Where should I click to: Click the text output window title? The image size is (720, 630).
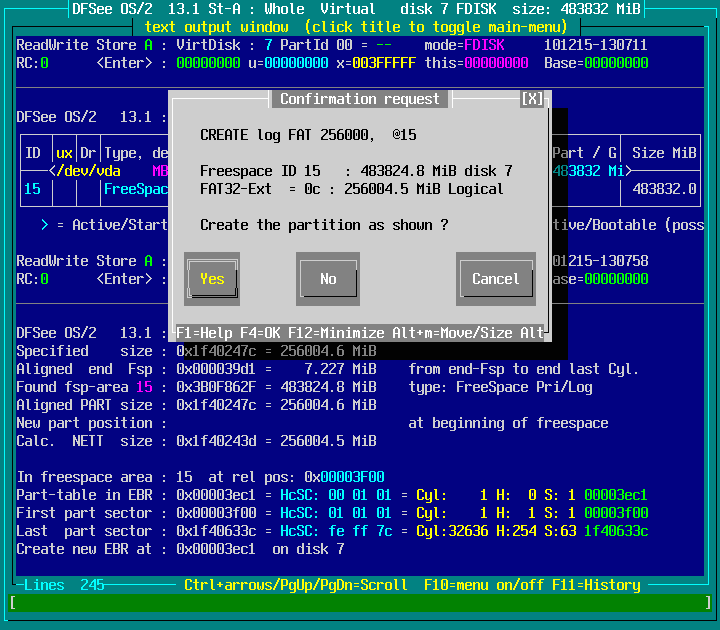[360, 27]
